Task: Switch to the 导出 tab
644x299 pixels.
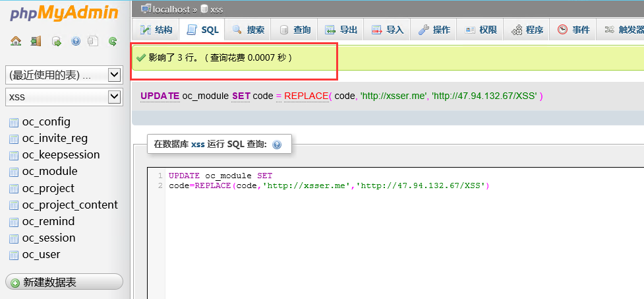Action: (341, 30)
